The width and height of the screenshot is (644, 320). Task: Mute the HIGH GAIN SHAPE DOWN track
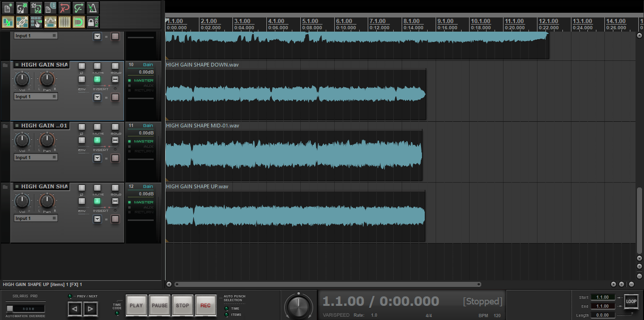click(x=97, y=66)
